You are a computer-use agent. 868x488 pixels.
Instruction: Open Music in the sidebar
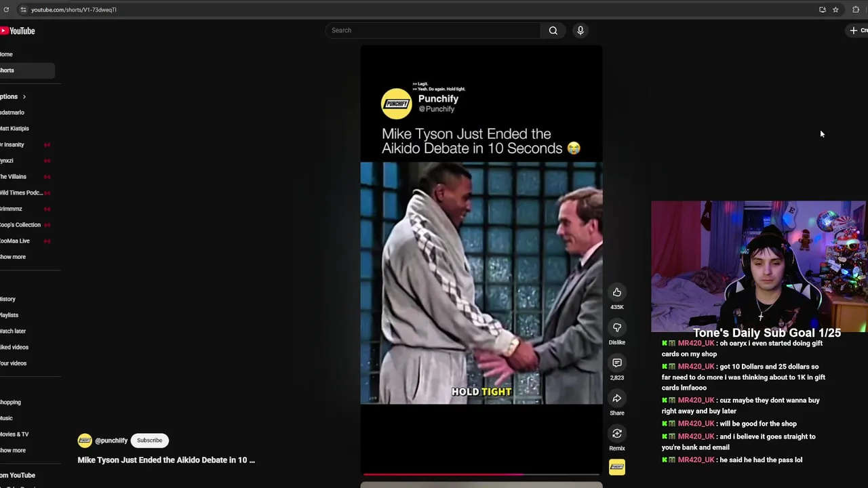click(7, 418)
